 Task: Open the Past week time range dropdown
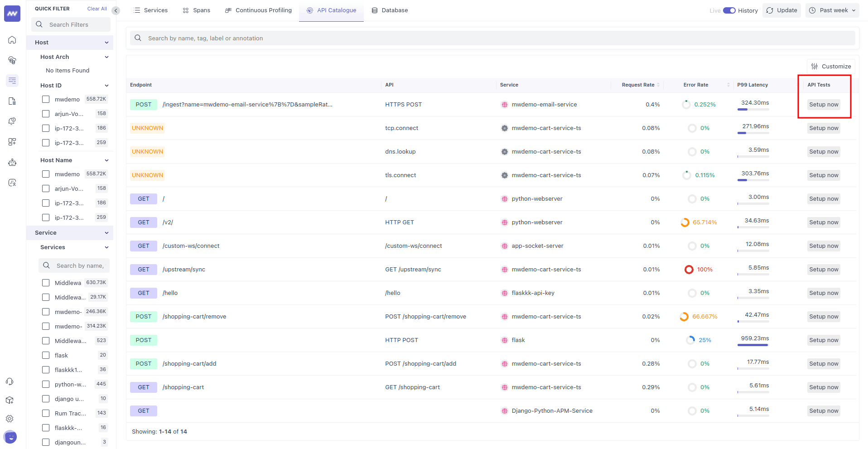832,10
